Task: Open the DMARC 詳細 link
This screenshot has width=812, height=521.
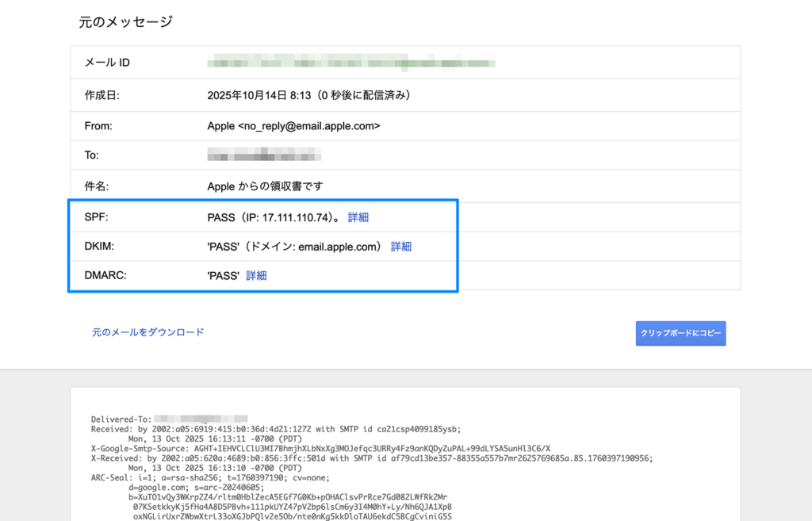Action: 259,275
